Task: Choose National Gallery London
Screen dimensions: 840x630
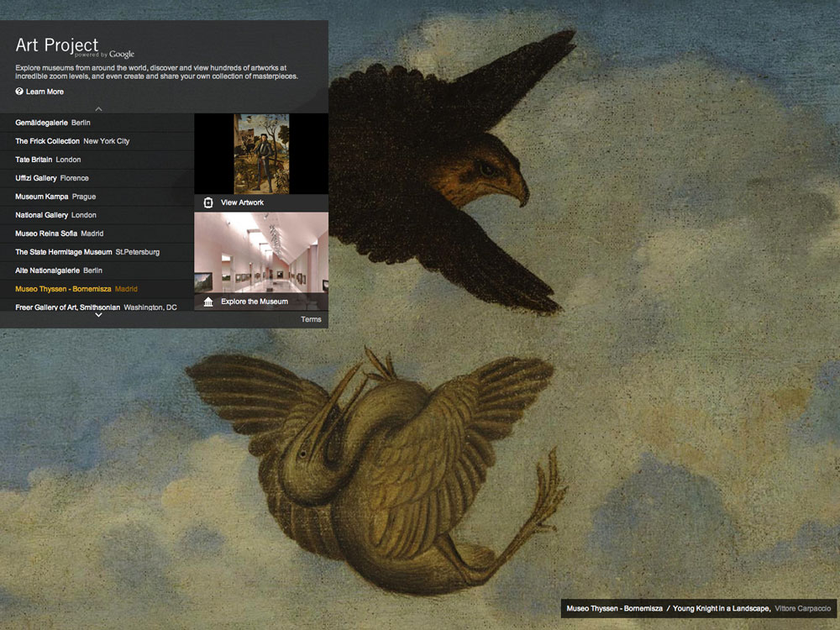Action: pos(97,215)
